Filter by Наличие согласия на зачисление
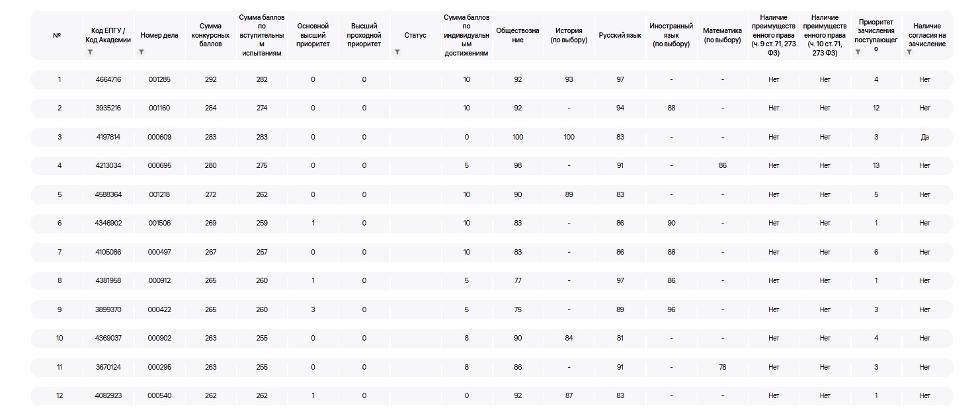The image size is (980, 408). [x=909, y=52]
